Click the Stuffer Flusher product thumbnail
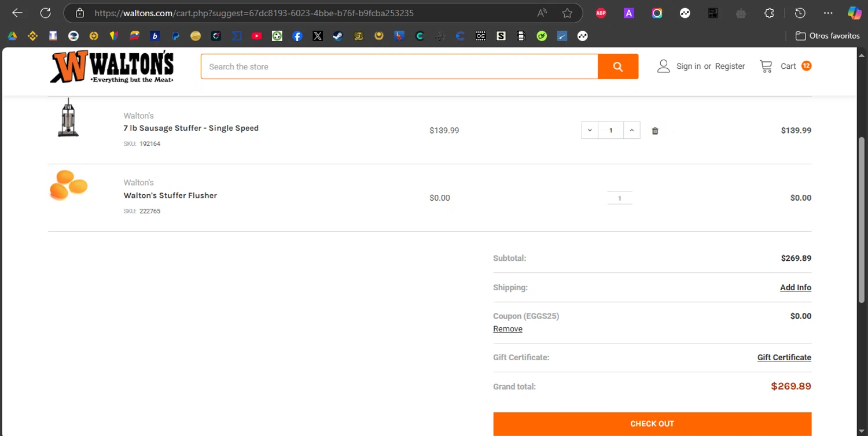The width and height of the screenshot is (868, 436). 68,185
